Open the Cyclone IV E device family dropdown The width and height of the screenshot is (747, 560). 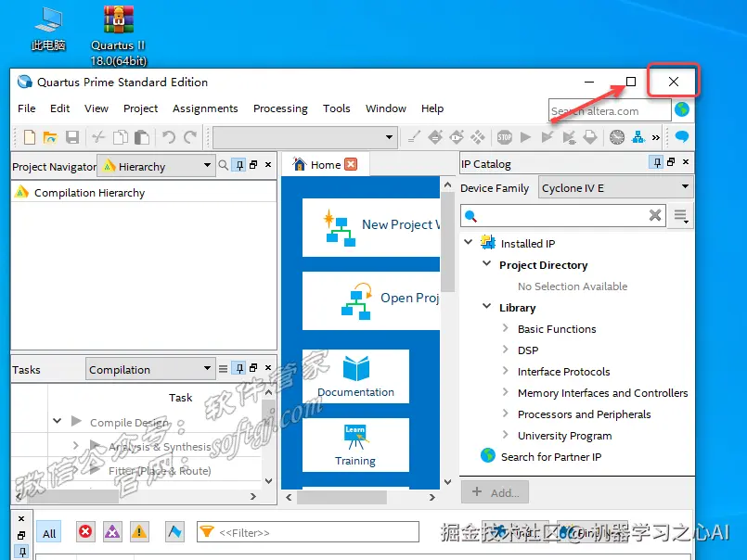point(615,187)
